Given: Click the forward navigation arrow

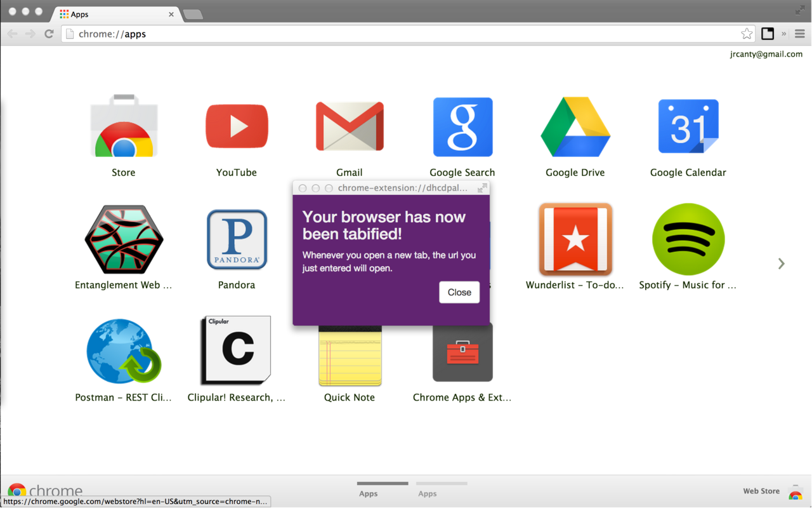Looking at the screenshot, I should pyautogui.click(x=30, y=34).
